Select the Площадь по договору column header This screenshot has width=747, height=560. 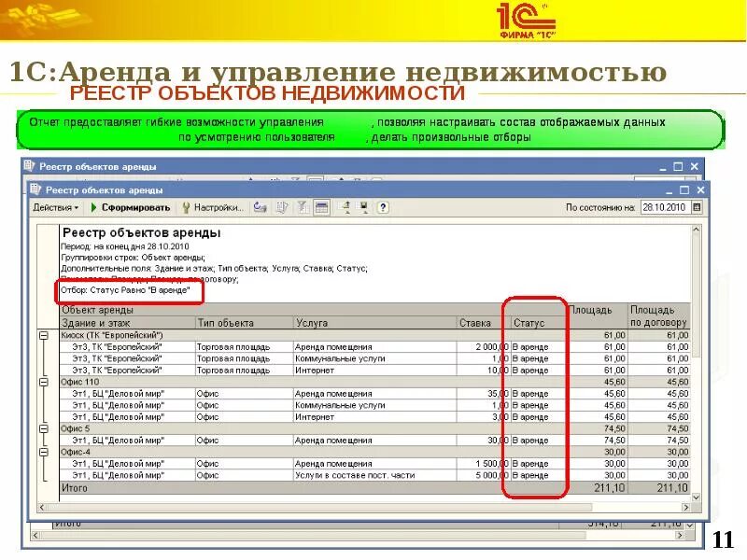pyautogui.click(x=658, y=316)
